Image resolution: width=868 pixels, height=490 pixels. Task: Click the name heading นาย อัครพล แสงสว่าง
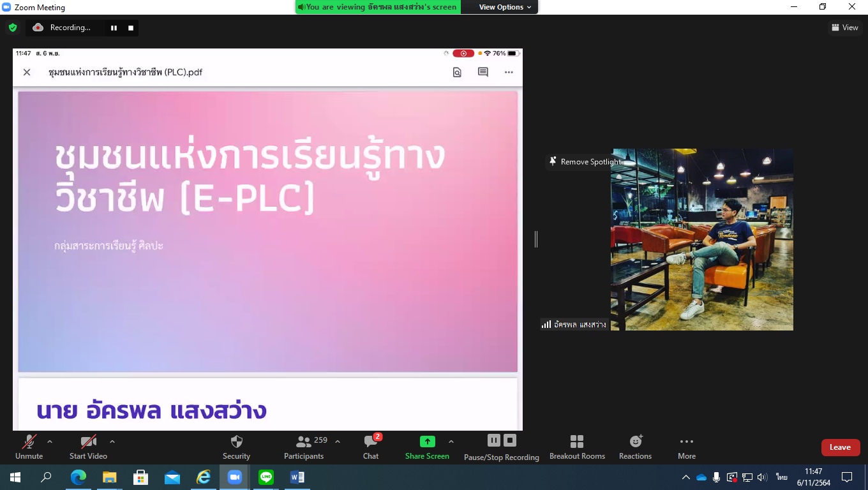pyautogui.click(x=151, y=410)
